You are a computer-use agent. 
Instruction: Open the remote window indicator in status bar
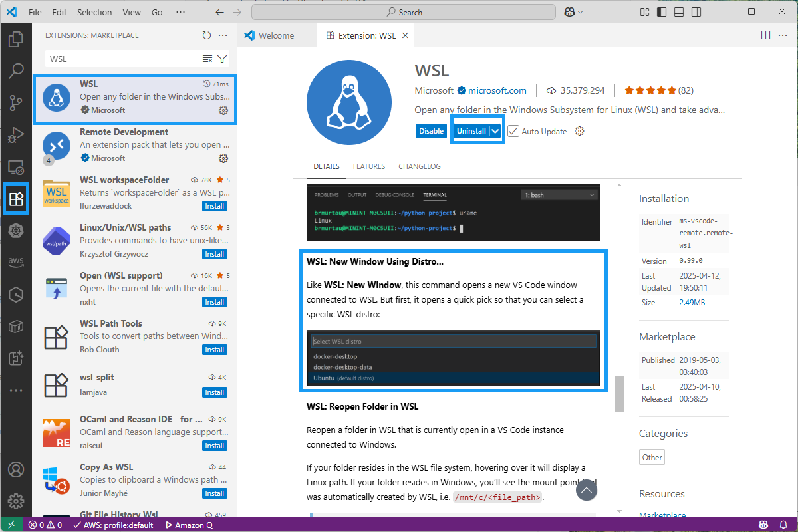point(11,525)
